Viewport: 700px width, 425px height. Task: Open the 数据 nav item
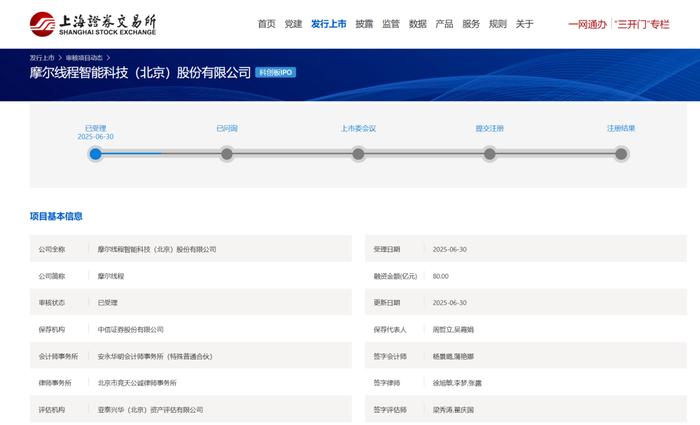tap(417, 24)
